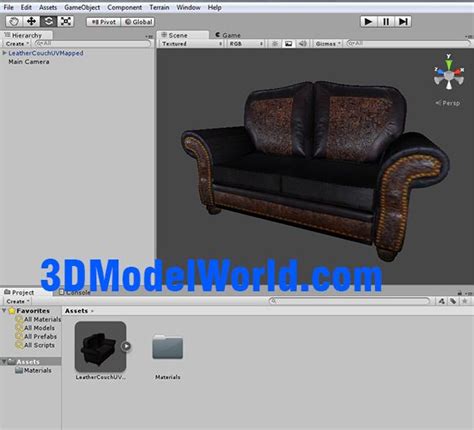The image size is (474, 430).
Task: Click the blue Z axis cone on gizmo
Action: click(x=440, y=71)
